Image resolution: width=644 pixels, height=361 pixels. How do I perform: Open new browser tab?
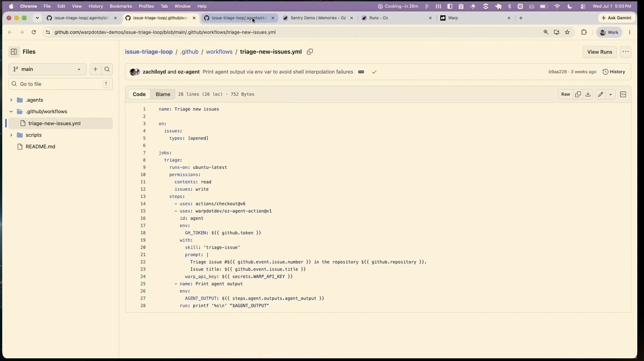point(521,18)
